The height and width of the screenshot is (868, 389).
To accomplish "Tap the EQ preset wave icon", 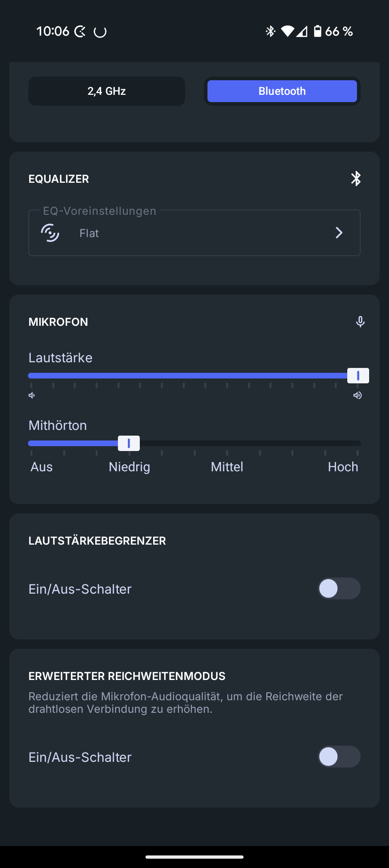I will click(50, 233).
